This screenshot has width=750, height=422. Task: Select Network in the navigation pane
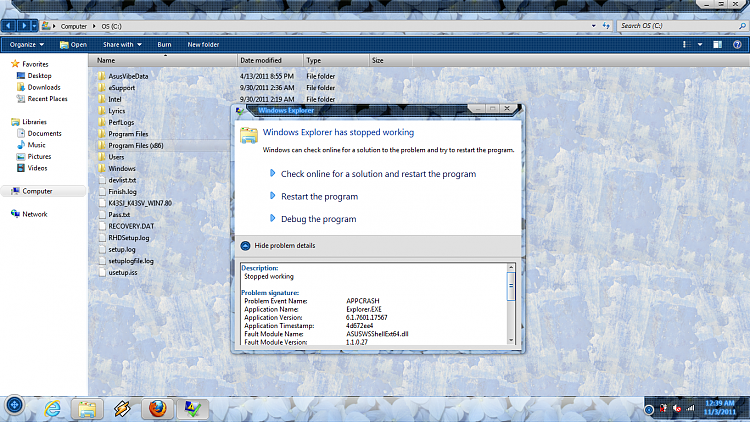click(x=29, y=214)
